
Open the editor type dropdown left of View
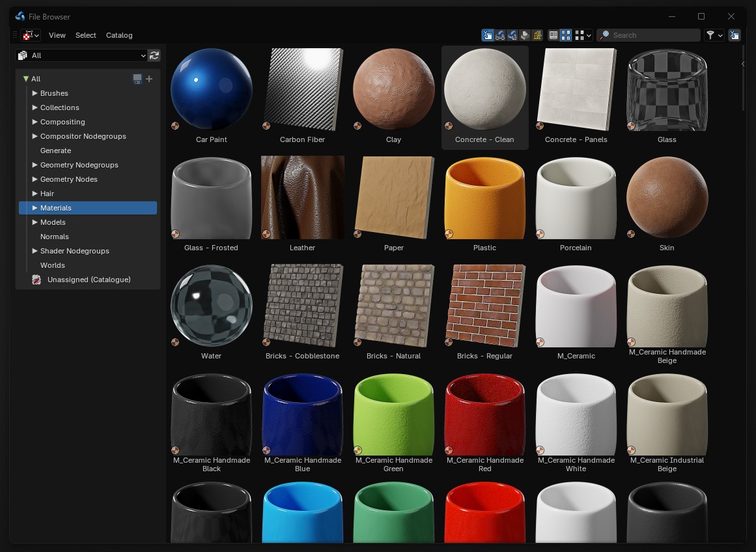(31, 35)
